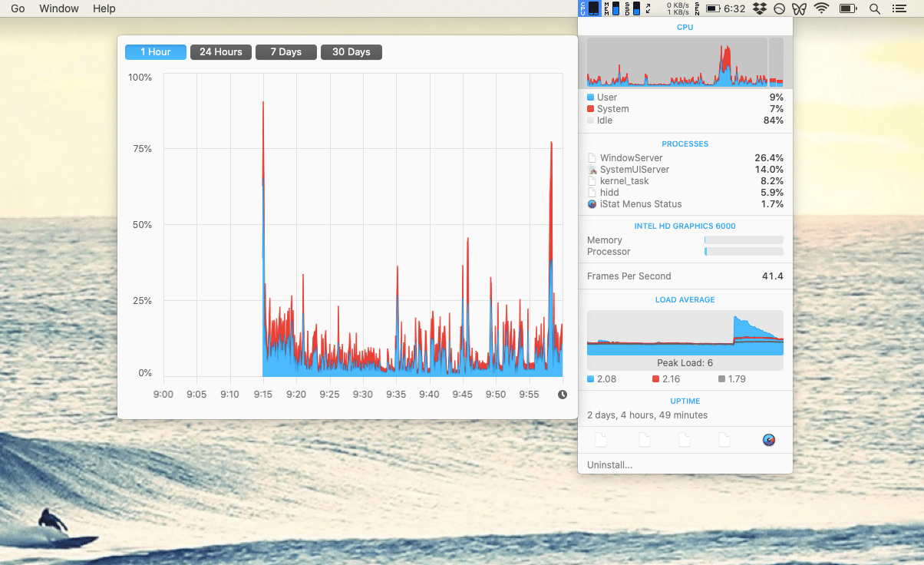
Task: Switch graph to 1 Hour view
Action: coord(156,52)
